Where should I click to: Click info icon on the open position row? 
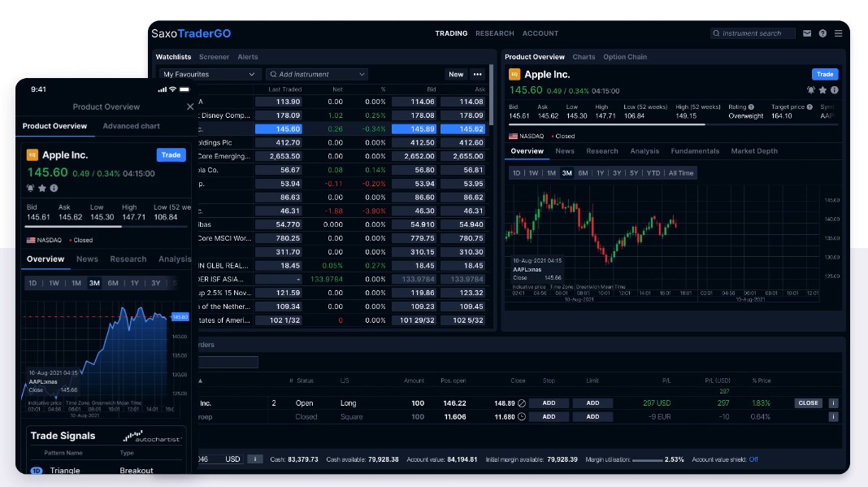[833, 402]
